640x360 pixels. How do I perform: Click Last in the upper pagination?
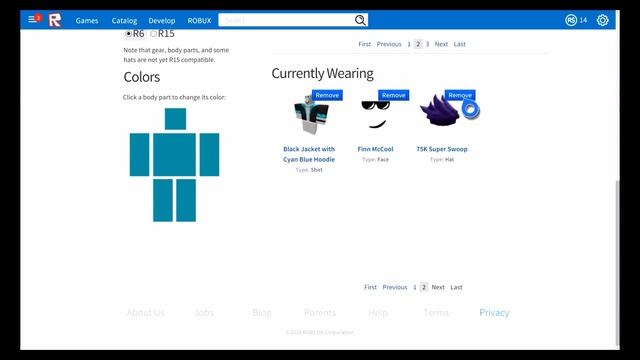tap(460, 44)
